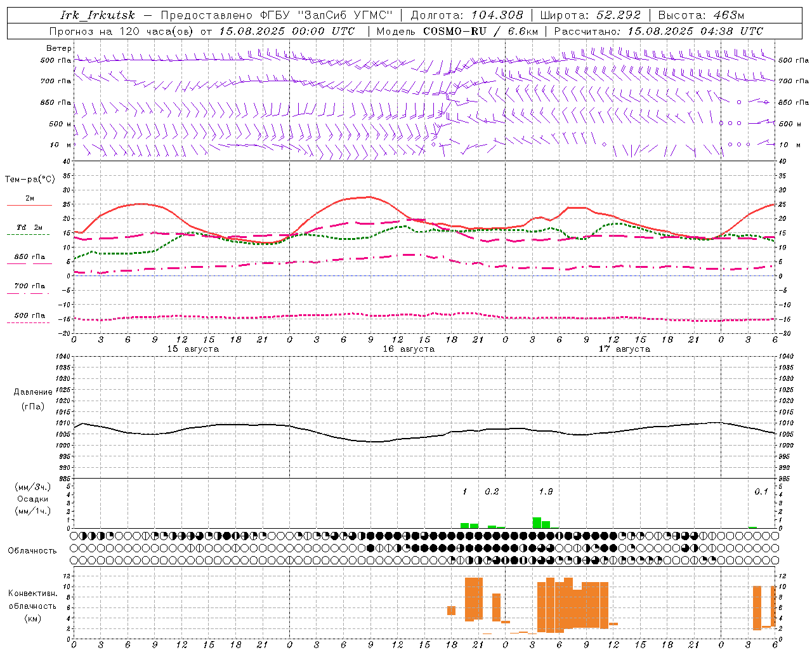Click the "Широта: 52.292" latitude value
Screen dimensions: 812x650
(x=591, y=15)
